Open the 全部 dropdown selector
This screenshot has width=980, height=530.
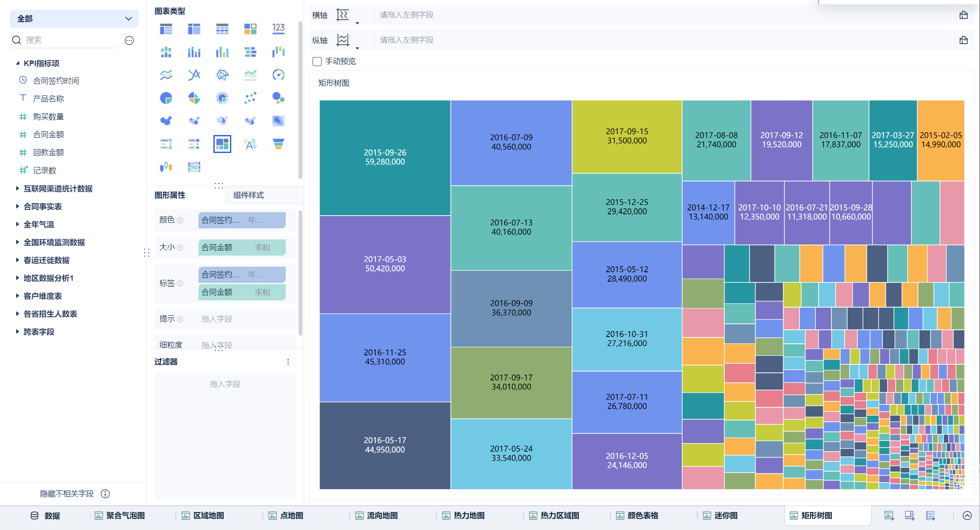[x=74, y=19]
